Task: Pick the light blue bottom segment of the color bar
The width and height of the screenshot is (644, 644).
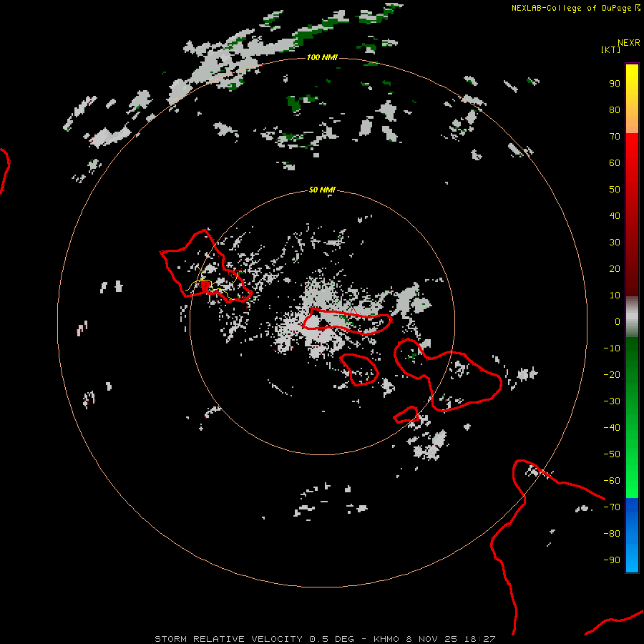Action: coord(632,535)
